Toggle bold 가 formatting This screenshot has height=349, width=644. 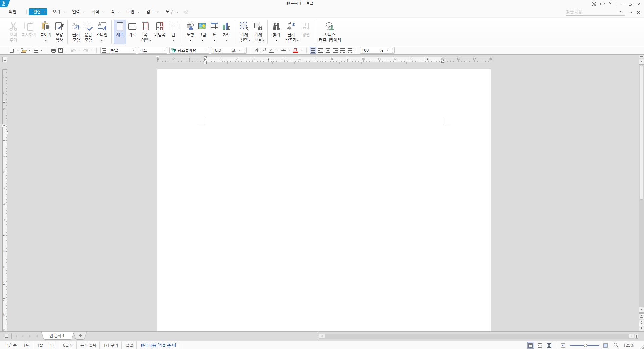point(257,50)
